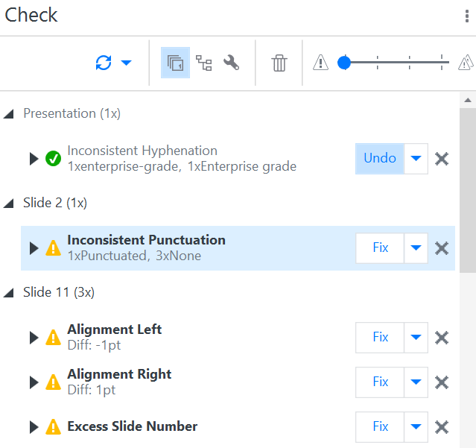476x448 pixels.
Task: Collapse the Slide 11 (3x) group
Action: coord(9,293)
